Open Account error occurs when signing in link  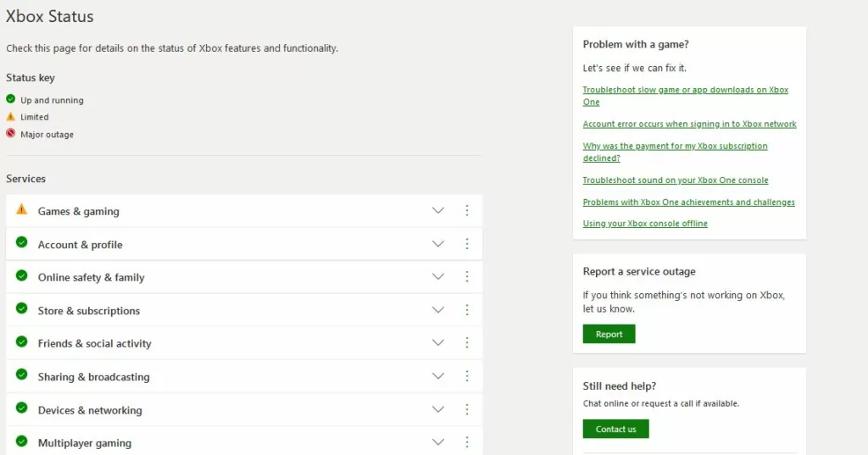pos(689,124)
